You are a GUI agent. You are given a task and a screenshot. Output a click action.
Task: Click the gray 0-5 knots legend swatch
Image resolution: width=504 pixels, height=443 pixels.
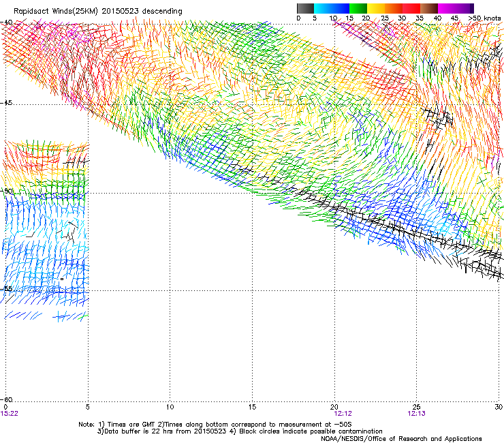(305, 8)
